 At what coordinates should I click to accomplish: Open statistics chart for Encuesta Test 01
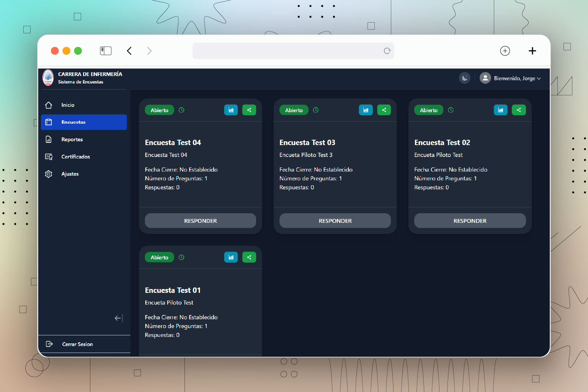(x=231, y=258)
